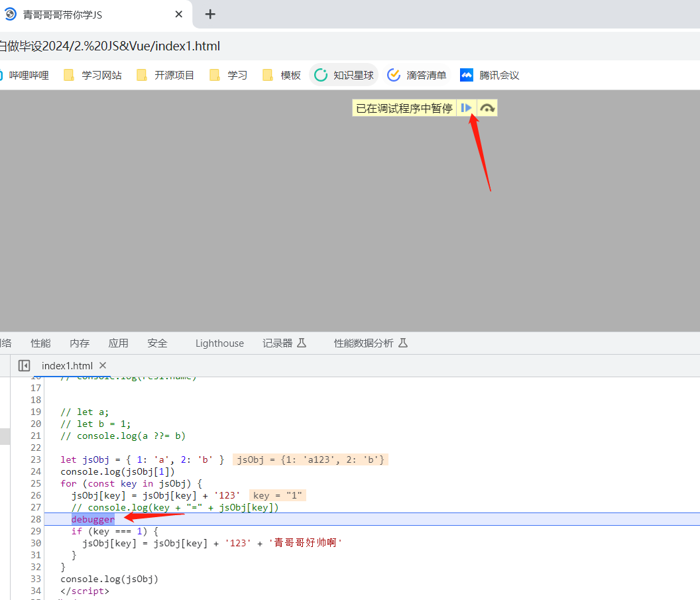Click the debugger statement on line 28

click(x=93, y=519)
